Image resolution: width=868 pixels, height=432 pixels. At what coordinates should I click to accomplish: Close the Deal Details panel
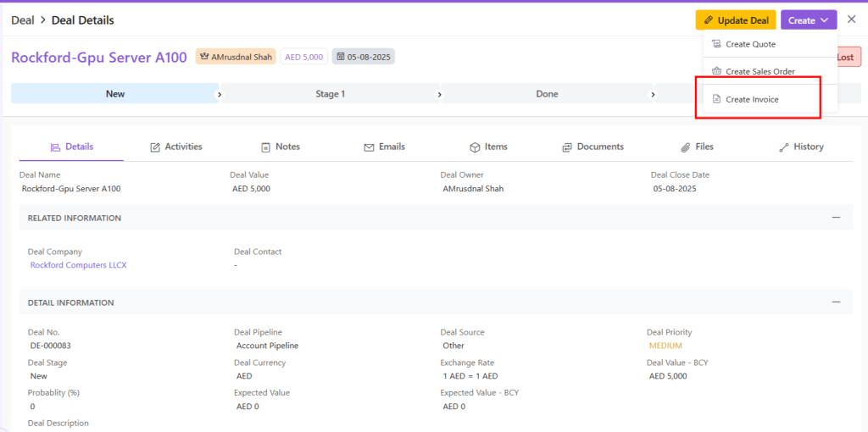(851, 19)
